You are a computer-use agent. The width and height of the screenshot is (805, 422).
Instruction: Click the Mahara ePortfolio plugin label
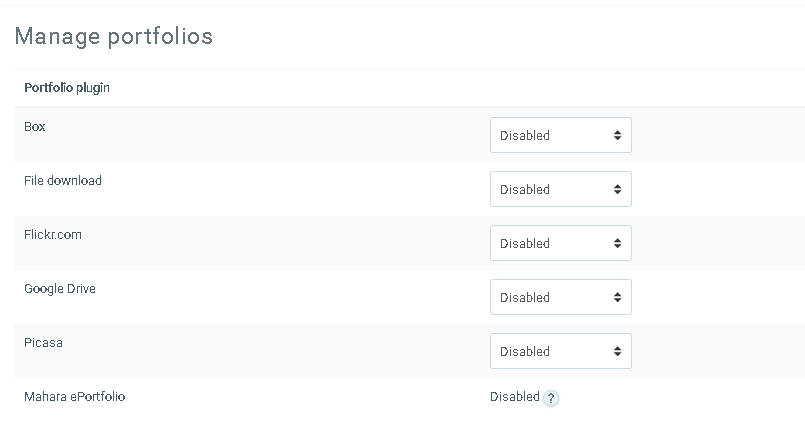point(75,397)
